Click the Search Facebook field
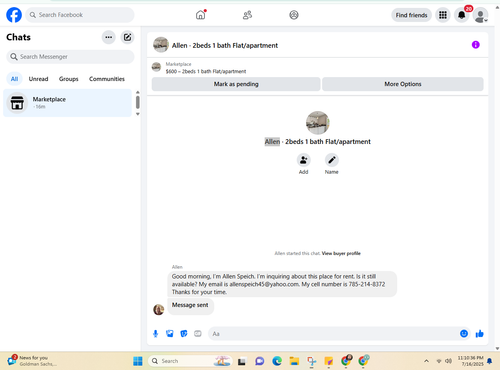This screenshot has height=370, width=500. [80, 15]
